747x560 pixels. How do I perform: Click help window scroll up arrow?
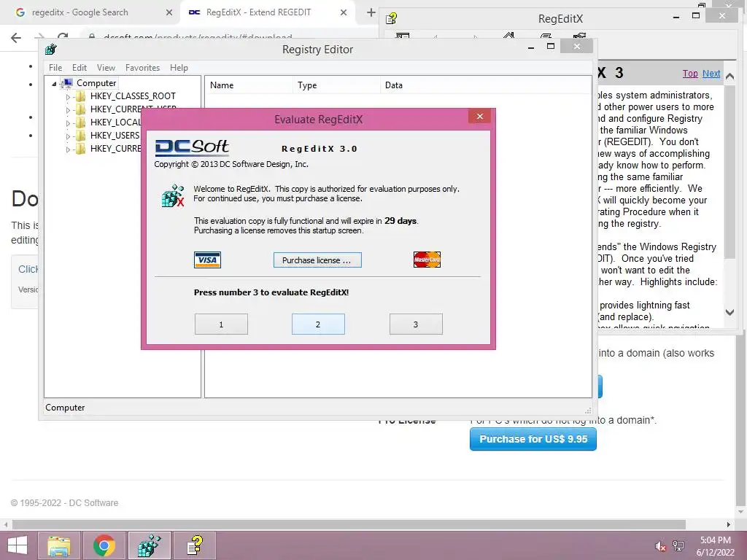pos(729,76)
